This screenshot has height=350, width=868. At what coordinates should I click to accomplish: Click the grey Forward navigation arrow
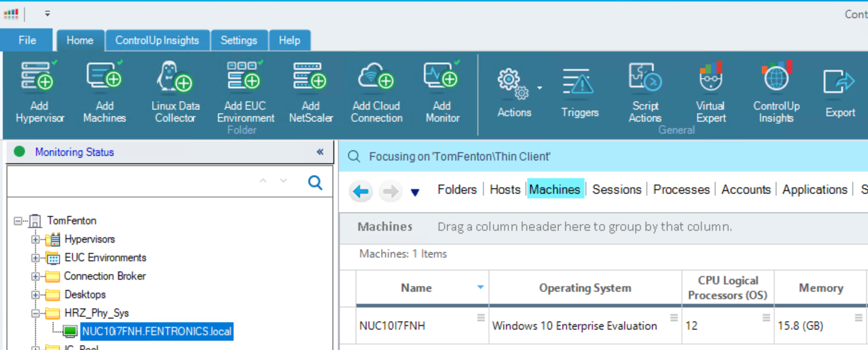pos(390,192)
